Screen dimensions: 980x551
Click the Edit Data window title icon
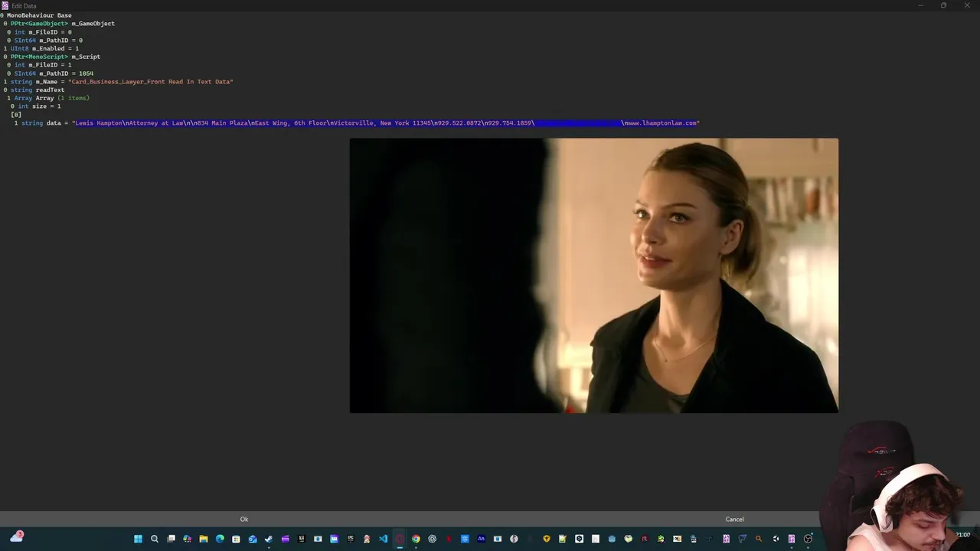point(5,5)
